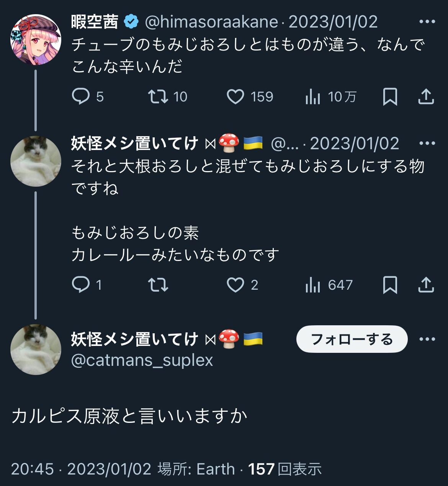Bookmark 暇空茜's tweet
Screen dimensions: 448x486
pos(390,97)
